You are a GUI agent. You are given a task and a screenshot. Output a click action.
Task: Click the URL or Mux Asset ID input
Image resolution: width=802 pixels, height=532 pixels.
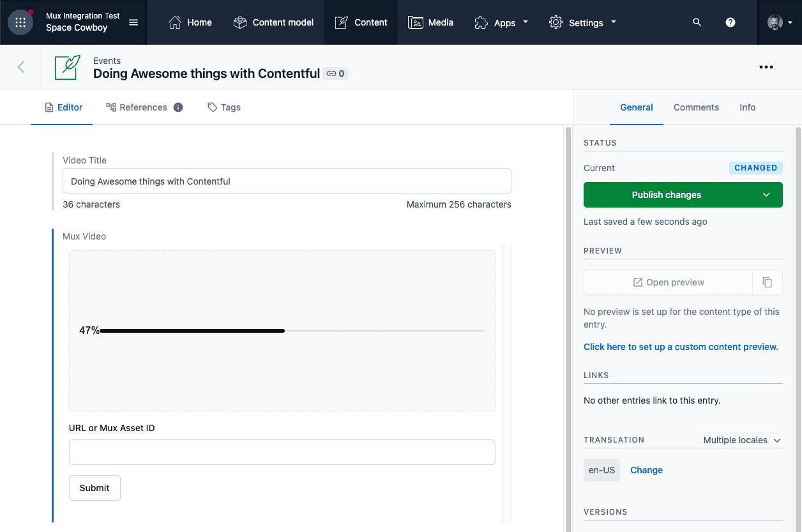click(x=282, y=452)
